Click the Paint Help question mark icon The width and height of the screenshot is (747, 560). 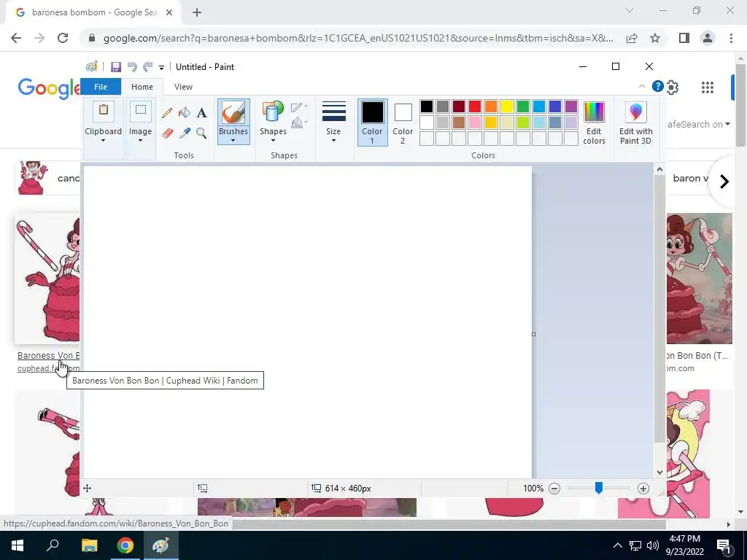pyautogui.click(x=657, y=86)
